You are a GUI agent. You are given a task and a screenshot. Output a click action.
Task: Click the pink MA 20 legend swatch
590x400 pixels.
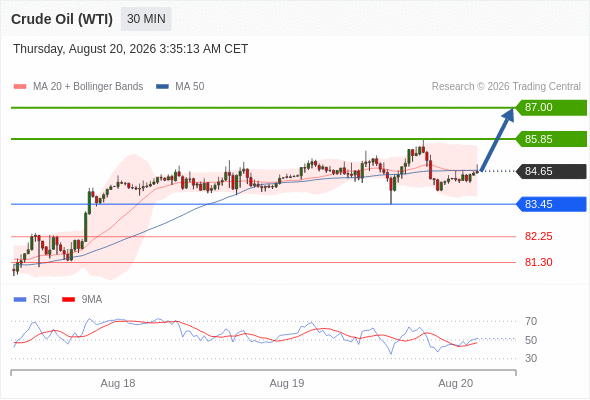20,87
